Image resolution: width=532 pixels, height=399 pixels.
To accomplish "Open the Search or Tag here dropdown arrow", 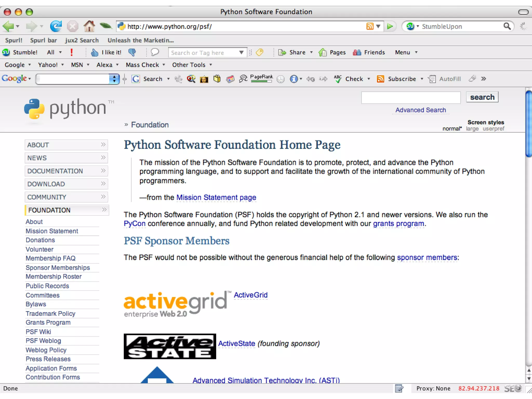I will click(241, 52).
